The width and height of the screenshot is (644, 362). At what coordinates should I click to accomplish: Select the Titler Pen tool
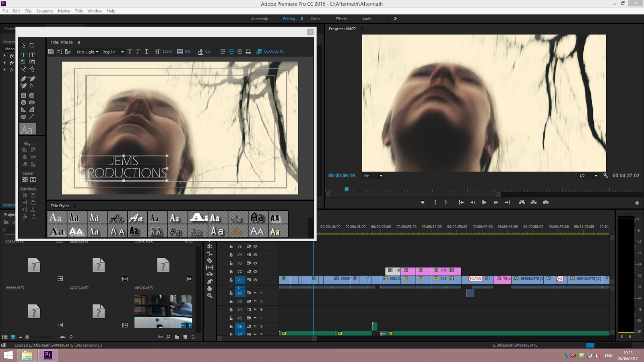click(x=23, y=78)
